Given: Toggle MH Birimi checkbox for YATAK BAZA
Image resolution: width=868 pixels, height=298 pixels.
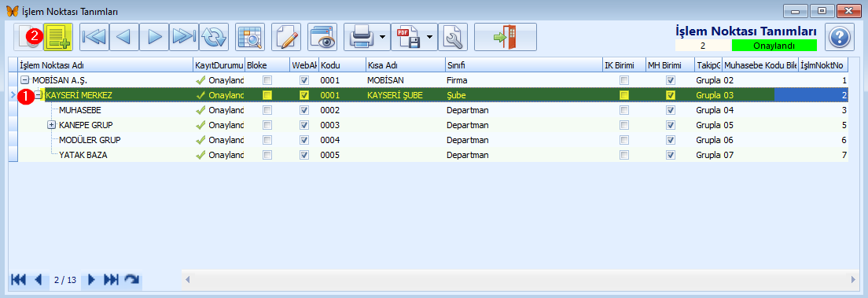Looking at the screenshot, I should 671,155.
